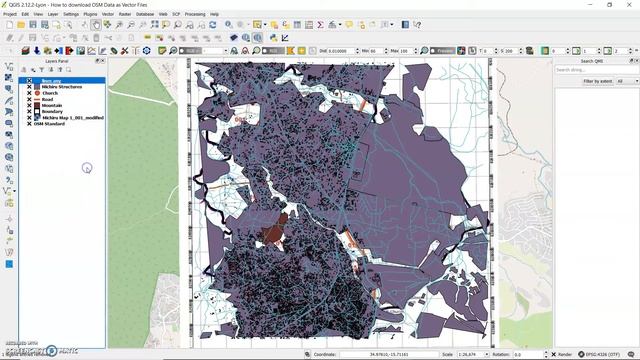Click the Add SpatiaLite Layer feather icon

click(x=9, y=100)
